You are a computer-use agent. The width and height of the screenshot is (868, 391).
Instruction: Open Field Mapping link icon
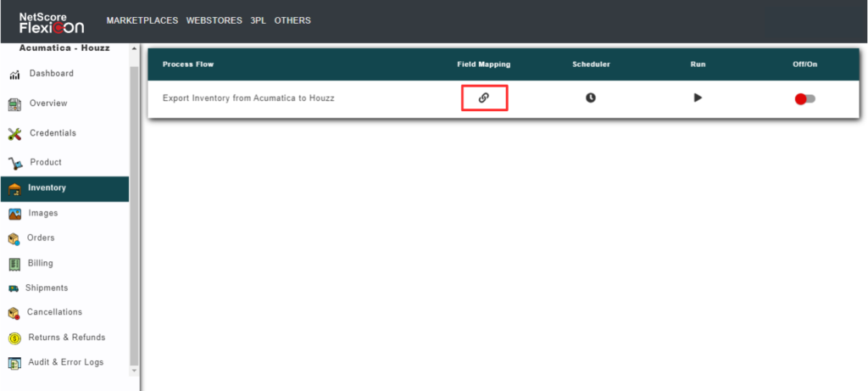tap(483, 98)
